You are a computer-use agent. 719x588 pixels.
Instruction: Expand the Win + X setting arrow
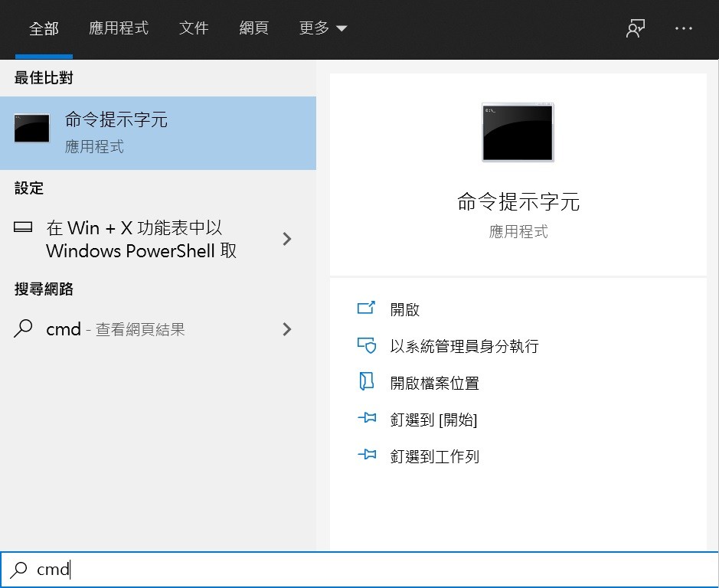tap(287, 239)
